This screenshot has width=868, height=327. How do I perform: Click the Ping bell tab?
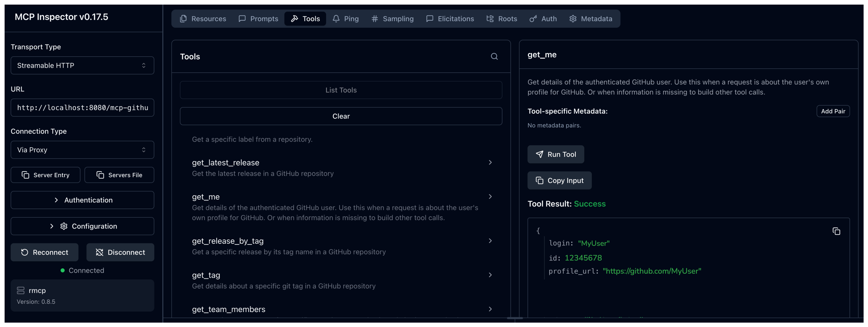345,19
